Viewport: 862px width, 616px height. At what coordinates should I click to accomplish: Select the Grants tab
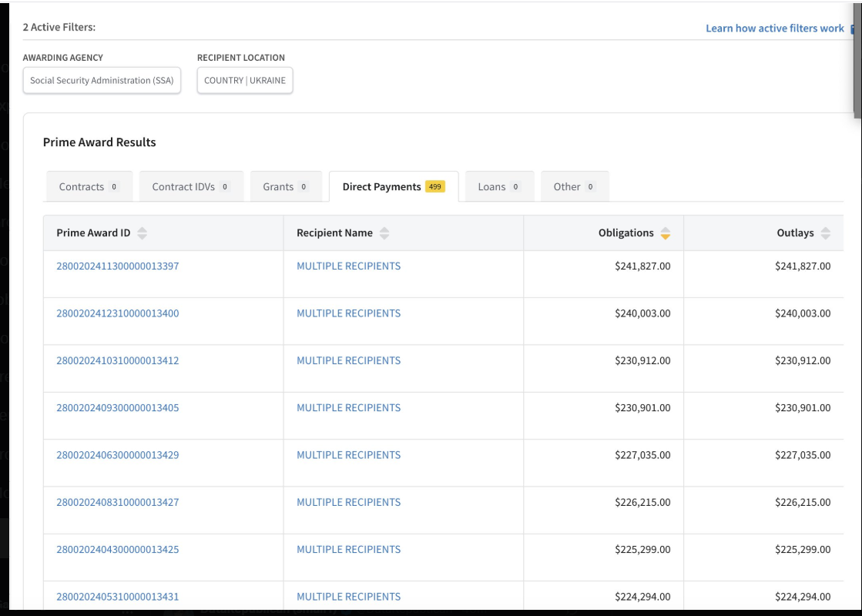[x=286, y=186]
